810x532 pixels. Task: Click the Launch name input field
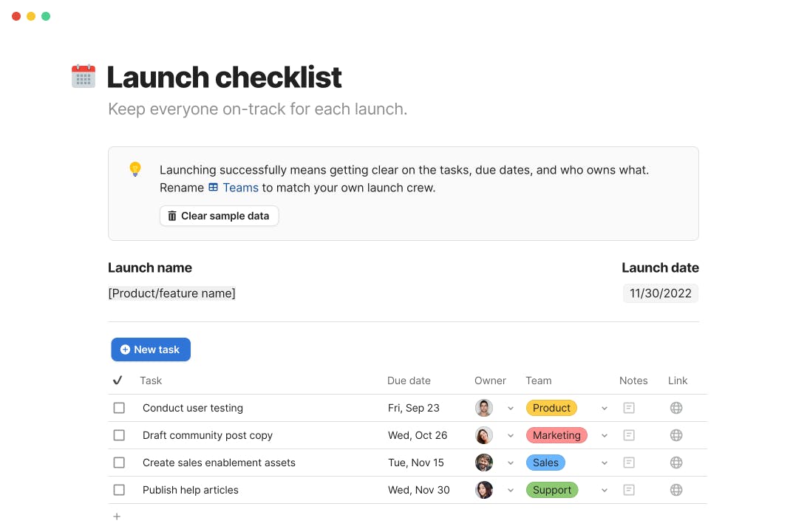171,293
